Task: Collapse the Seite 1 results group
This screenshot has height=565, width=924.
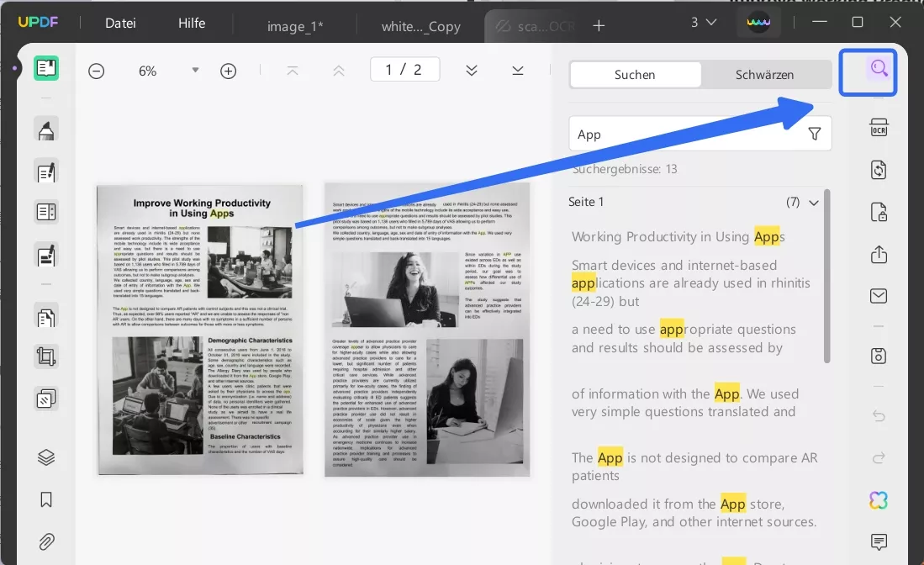Action: coord(813,203)
